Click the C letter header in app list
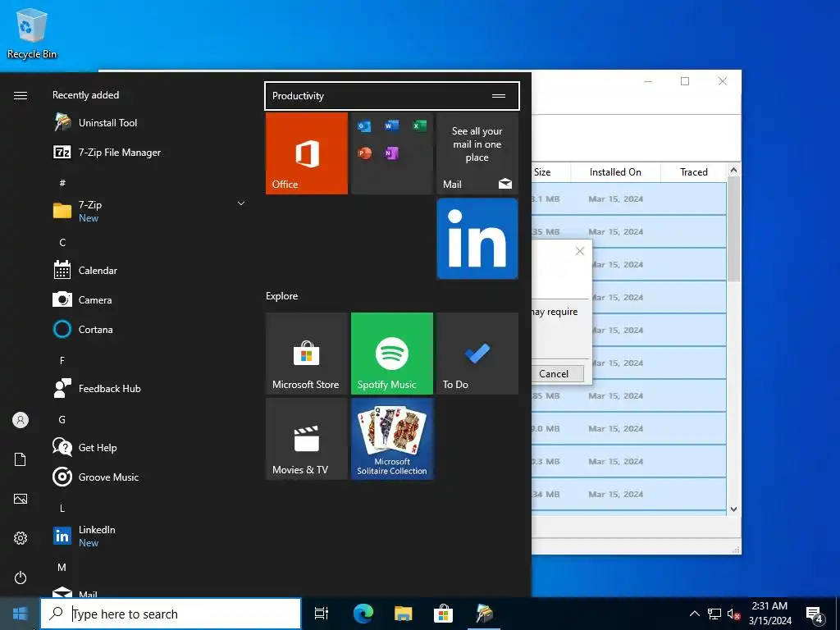Screen dimensions: 840x630 (x=62, y=242)
